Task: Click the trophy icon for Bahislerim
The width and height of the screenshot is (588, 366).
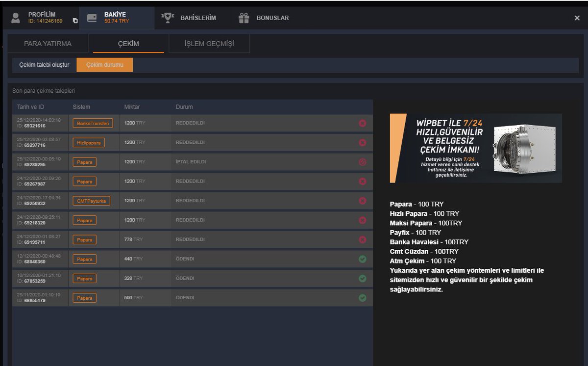Action: pos(168,18)
